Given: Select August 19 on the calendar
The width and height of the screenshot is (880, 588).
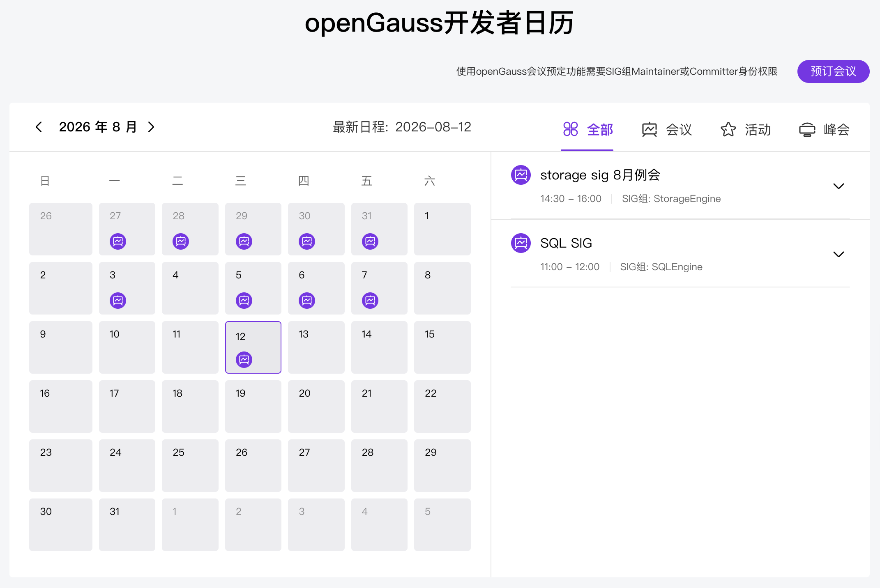Looking at the screenshot, I should (253, 407).
